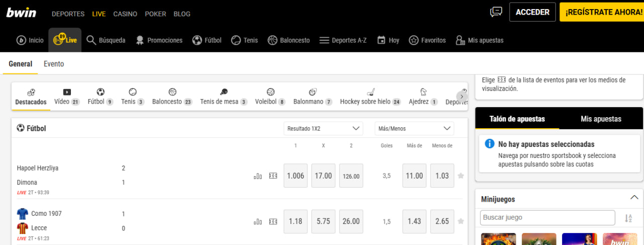Open Baloncesto in top navigation bar
Image resolution: width=644 pixels, height=245 pixels.
(289, 40)
